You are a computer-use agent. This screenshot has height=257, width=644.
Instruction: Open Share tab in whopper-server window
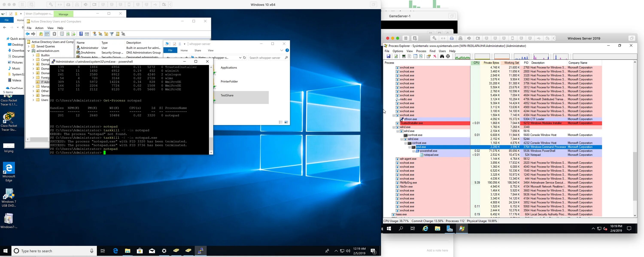click(198, 50)
